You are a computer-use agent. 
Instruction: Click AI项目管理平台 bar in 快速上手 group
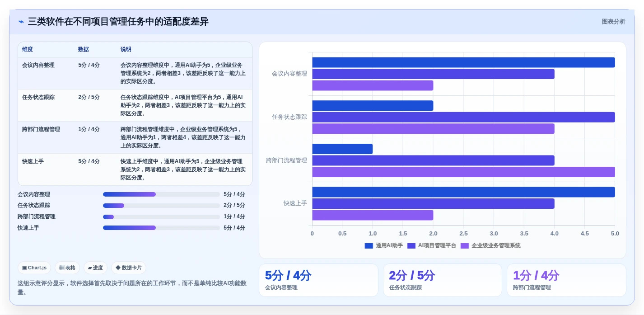[x=433, y=204]
